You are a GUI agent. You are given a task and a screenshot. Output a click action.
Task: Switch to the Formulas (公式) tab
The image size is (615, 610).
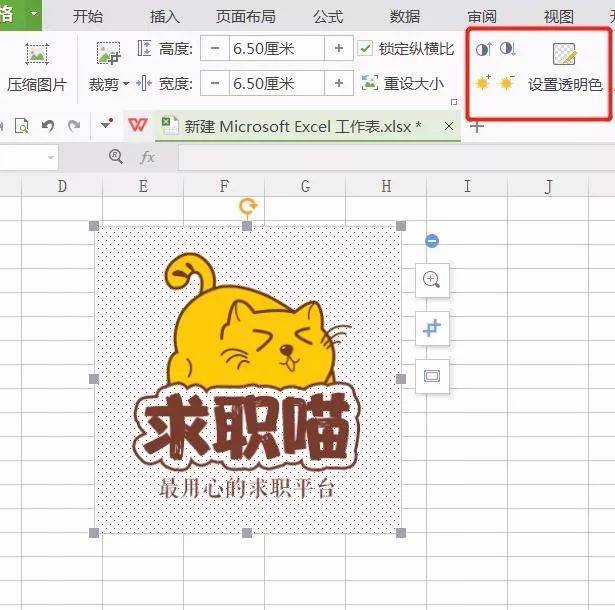pos(328,16)
